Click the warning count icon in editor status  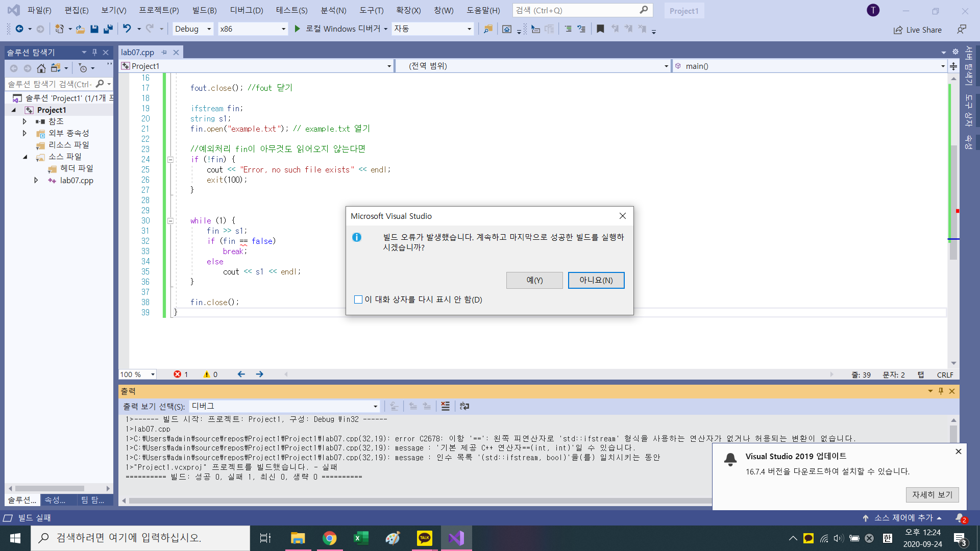[x=207, y=374]
